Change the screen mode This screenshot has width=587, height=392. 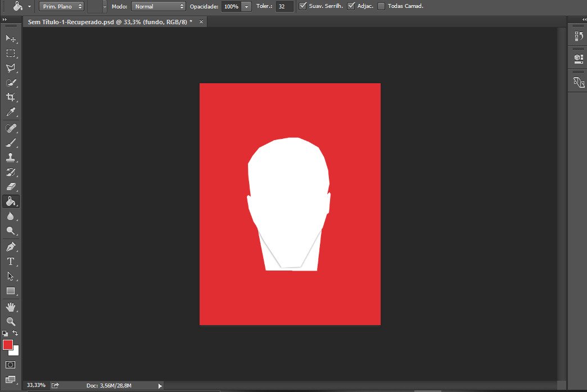(x=11, y=380)
